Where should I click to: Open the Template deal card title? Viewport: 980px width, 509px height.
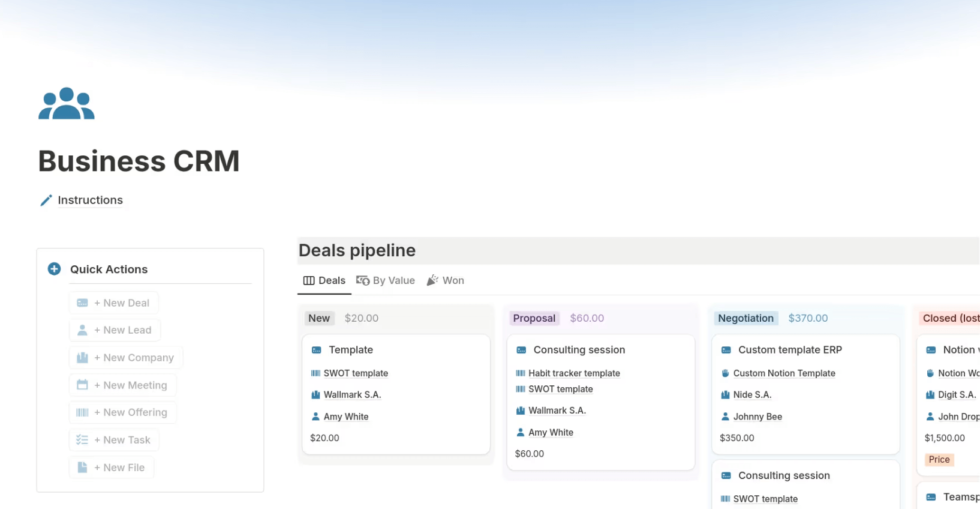(351, 350)
